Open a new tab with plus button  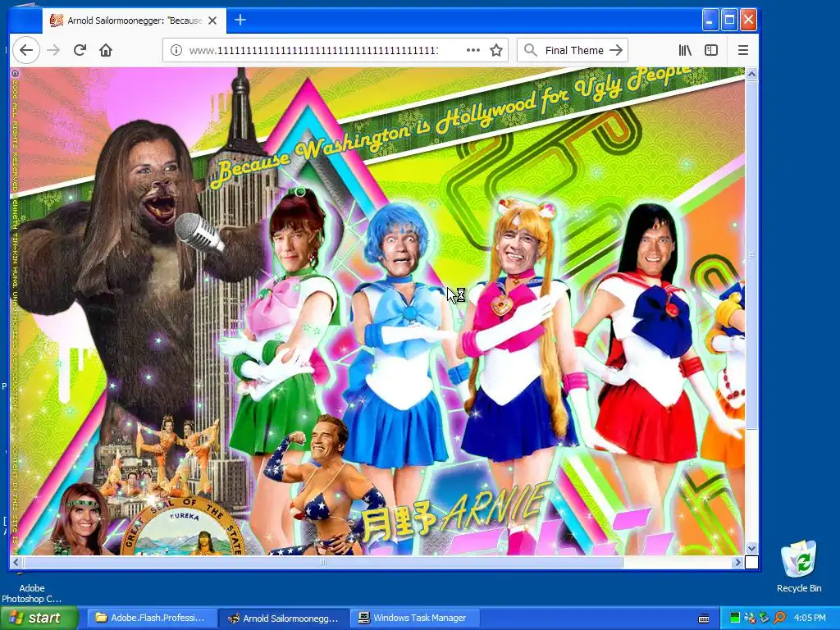coord(240,21)
